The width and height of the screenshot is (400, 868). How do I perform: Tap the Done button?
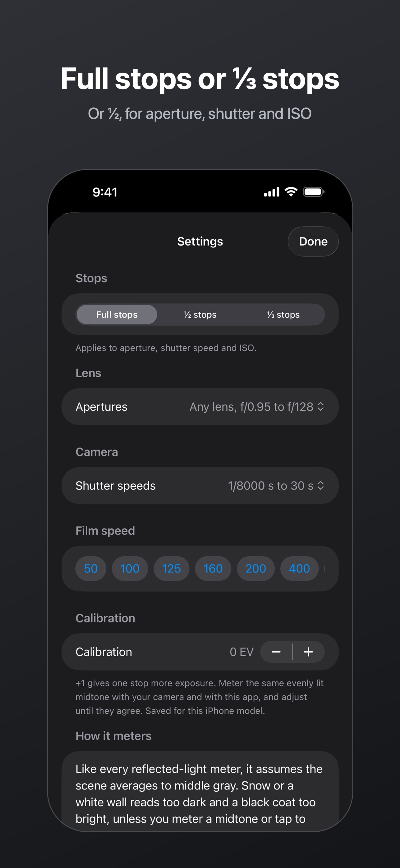click(313, 241)
